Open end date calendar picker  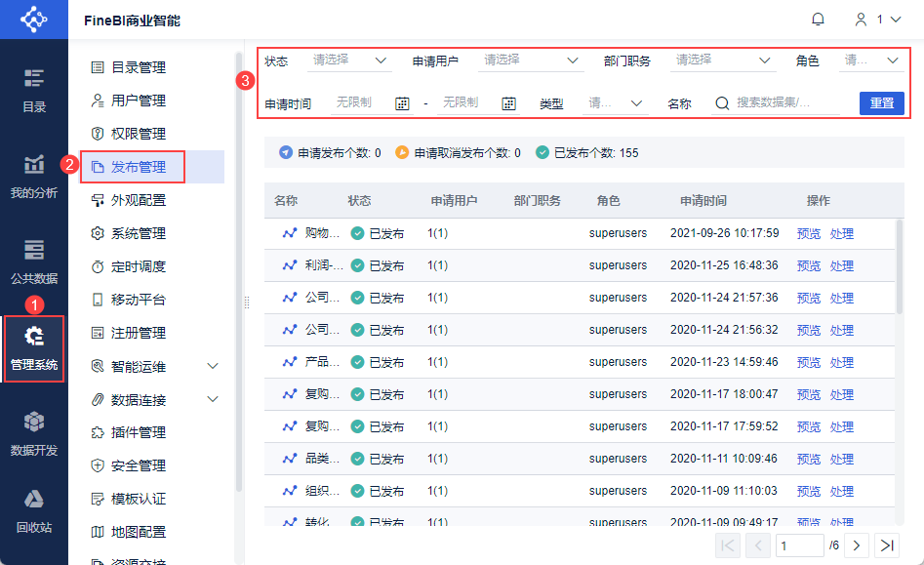[508, 103]
